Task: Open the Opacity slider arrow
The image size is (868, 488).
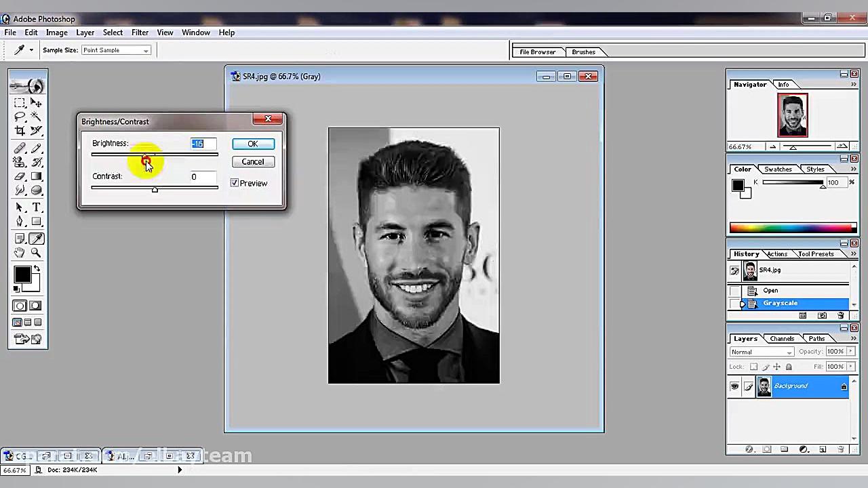Action: coord(850,352)
